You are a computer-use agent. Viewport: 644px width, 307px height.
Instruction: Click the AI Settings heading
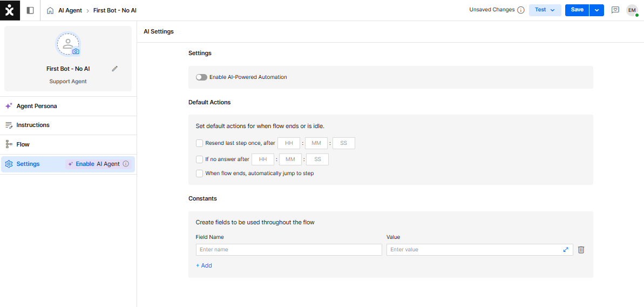point(159,32)
